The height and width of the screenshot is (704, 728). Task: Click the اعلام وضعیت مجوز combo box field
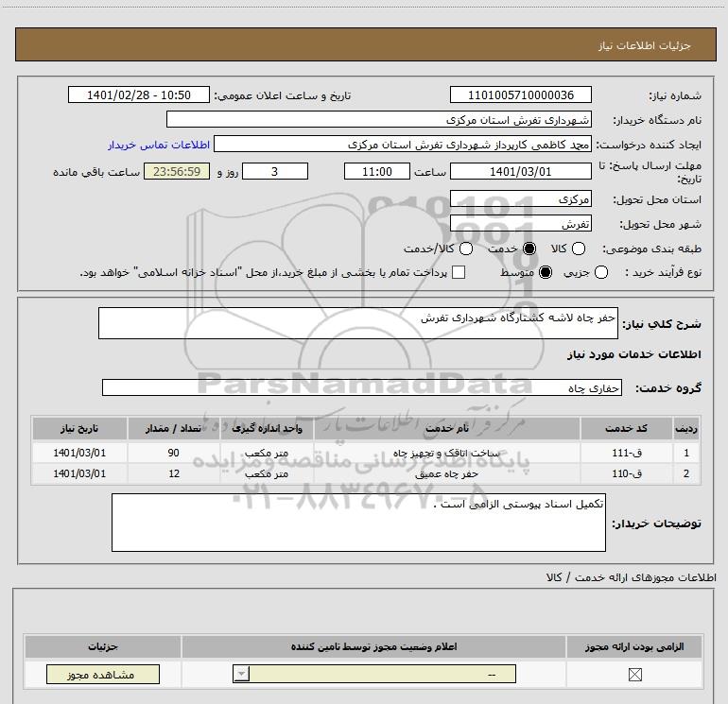pos(374,674)
